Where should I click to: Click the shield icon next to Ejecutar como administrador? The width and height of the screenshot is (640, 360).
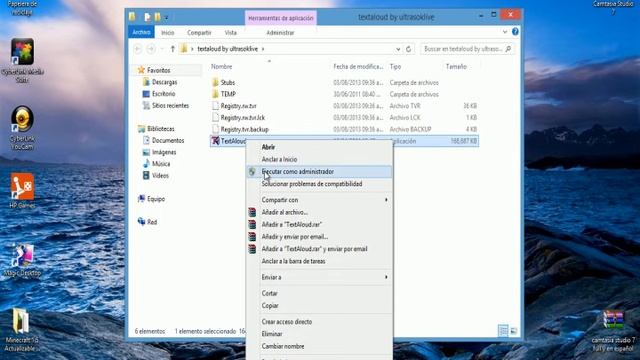(x=252, y=172)
